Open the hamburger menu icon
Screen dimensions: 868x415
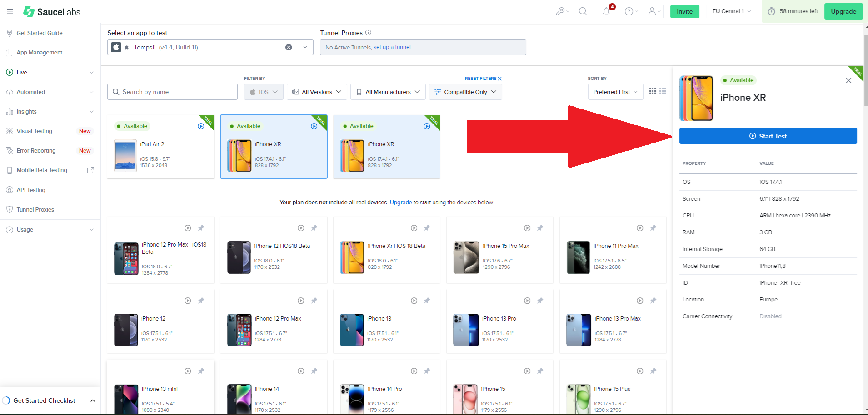[x=10, y=11]
